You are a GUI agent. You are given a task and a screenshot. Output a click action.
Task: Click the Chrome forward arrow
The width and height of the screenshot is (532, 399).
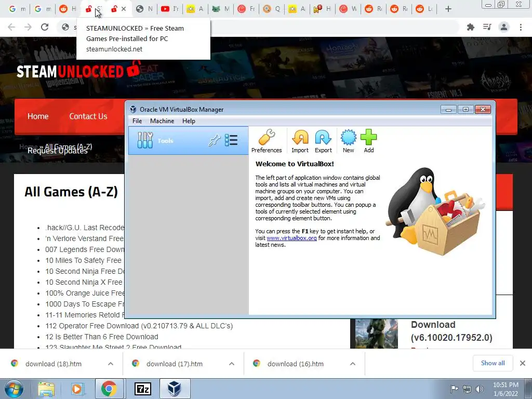pyautogui.click(x=28, y=27)
